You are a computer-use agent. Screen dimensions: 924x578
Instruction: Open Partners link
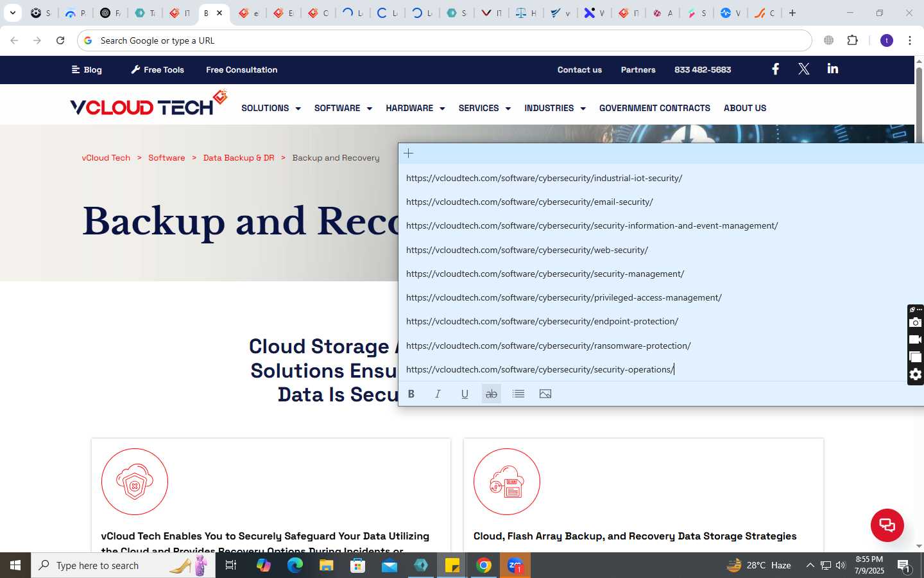638,70
